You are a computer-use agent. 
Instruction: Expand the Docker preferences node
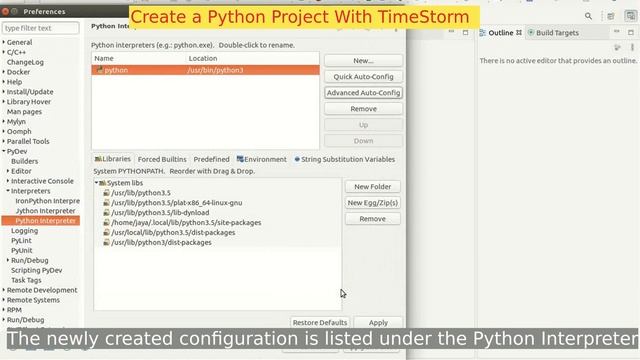pyautogui.click(x=4, y=72)
